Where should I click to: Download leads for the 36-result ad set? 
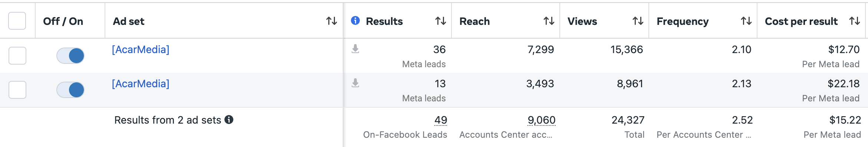coord(355,49)
